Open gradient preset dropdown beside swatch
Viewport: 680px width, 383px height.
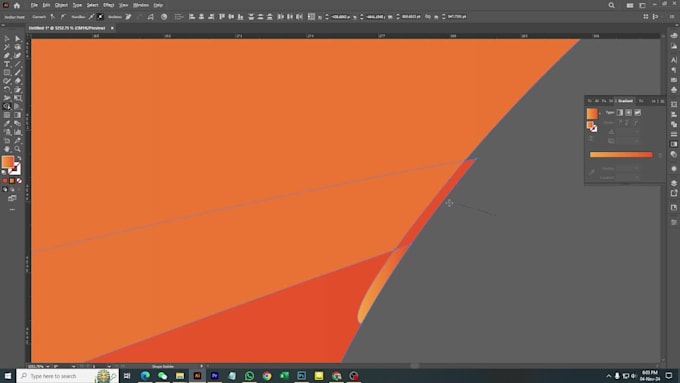click(600, 114)
